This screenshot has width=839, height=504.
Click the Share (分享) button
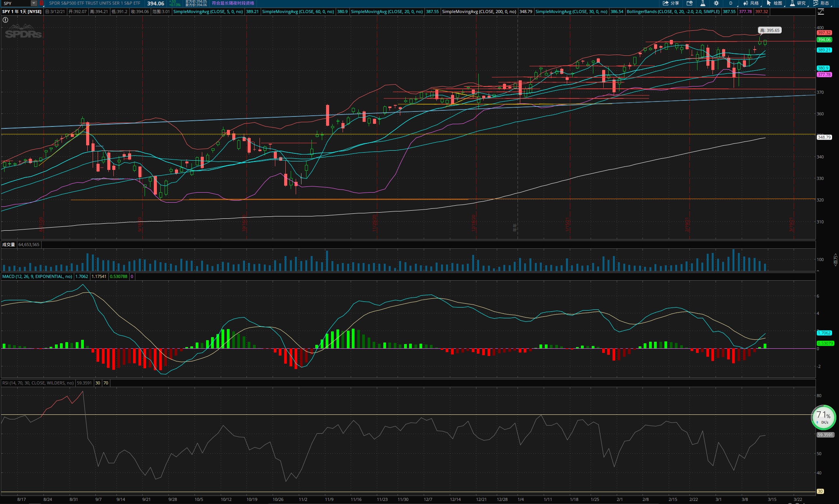pyautogui.click(x=671, y=3)
